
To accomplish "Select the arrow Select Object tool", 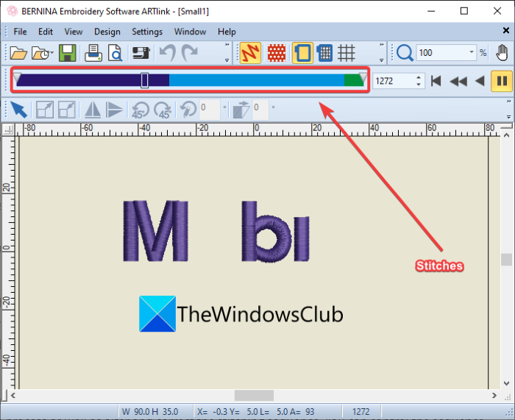I will 18,110.
